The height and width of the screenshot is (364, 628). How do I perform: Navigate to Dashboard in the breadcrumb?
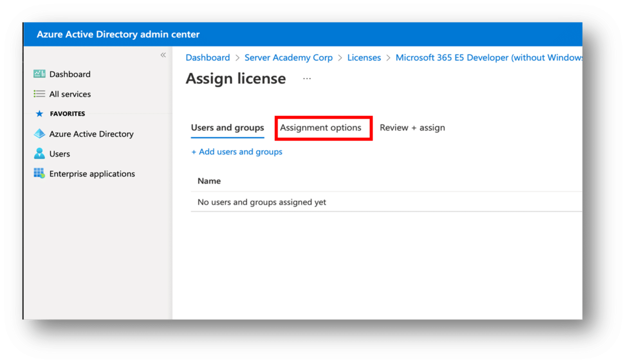[x=208, y=58]
